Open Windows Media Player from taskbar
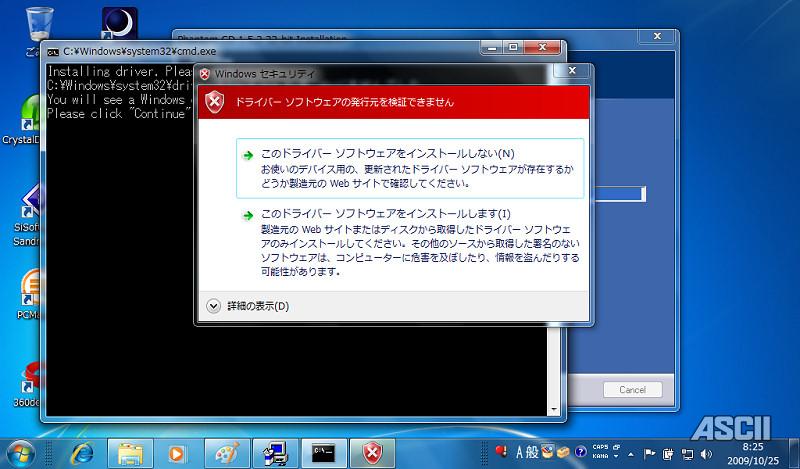Viewport: 800px width, 469px height. pyautogui.click(x=178, y=453)
